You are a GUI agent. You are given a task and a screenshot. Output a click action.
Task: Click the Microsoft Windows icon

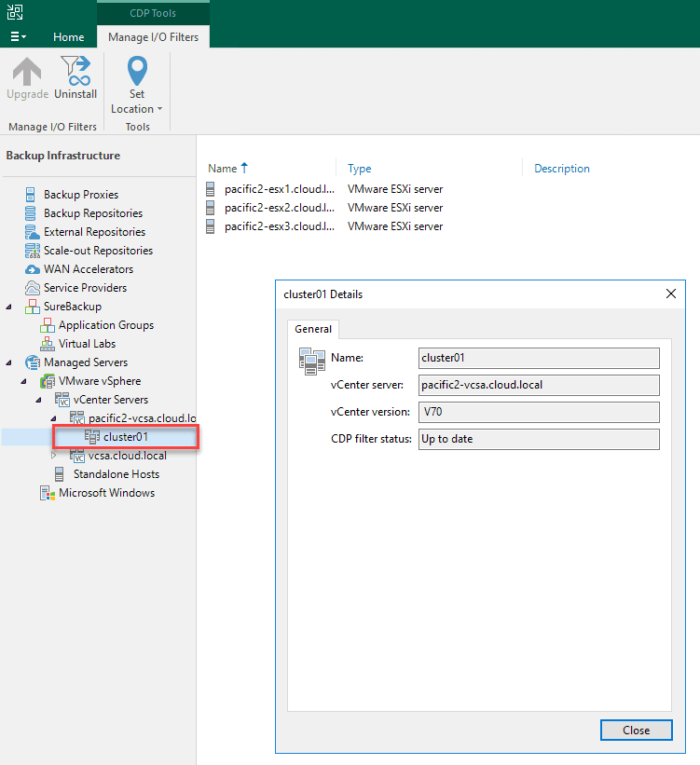tap(48, 493)
